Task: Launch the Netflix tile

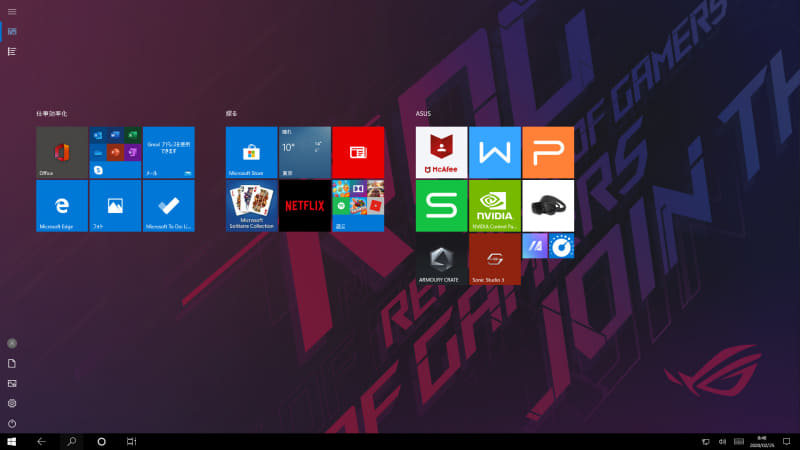Action: click(305, 206)
